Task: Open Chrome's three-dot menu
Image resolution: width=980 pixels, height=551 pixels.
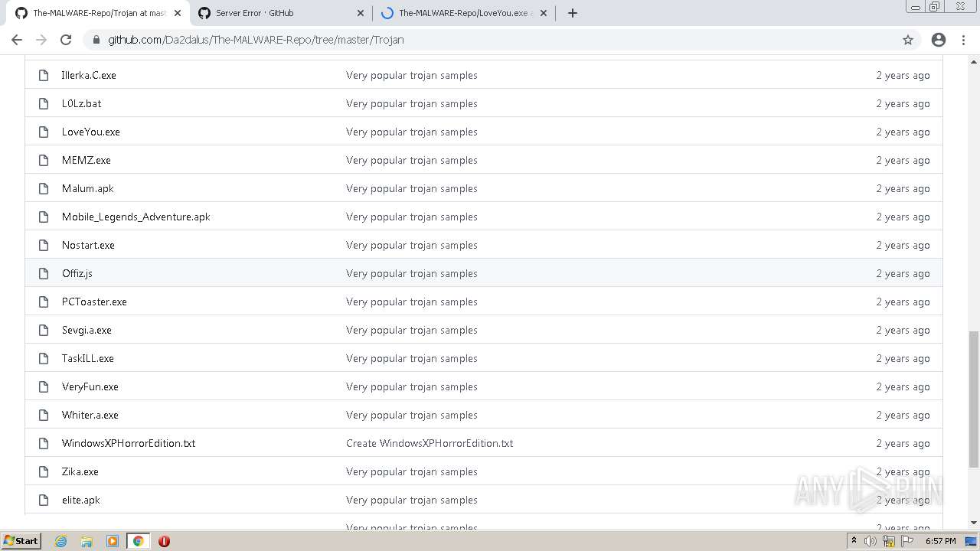Action: (963, 40)
